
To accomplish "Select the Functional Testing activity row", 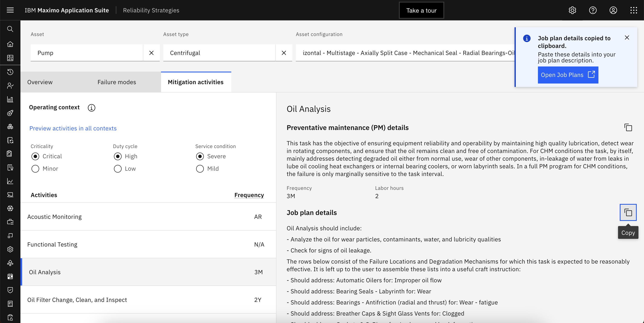I will tap(148, 244).
